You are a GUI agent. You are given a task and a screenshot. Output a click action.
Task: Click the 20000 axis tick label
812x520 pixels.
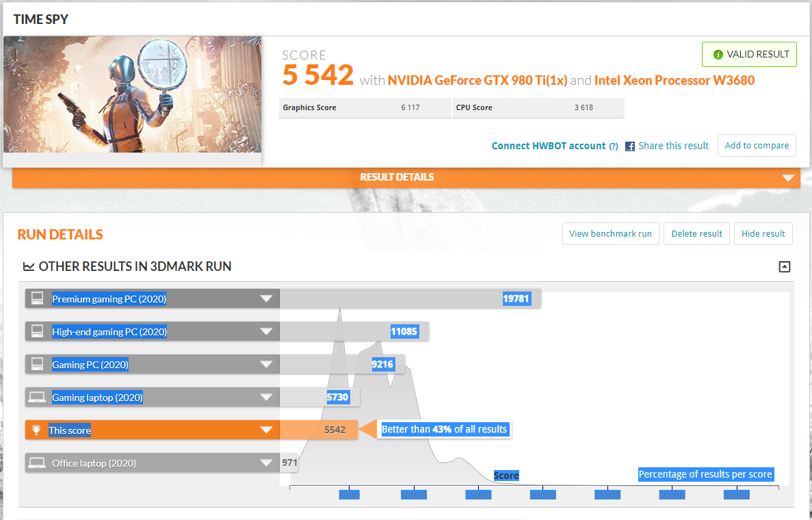point(542,495)
